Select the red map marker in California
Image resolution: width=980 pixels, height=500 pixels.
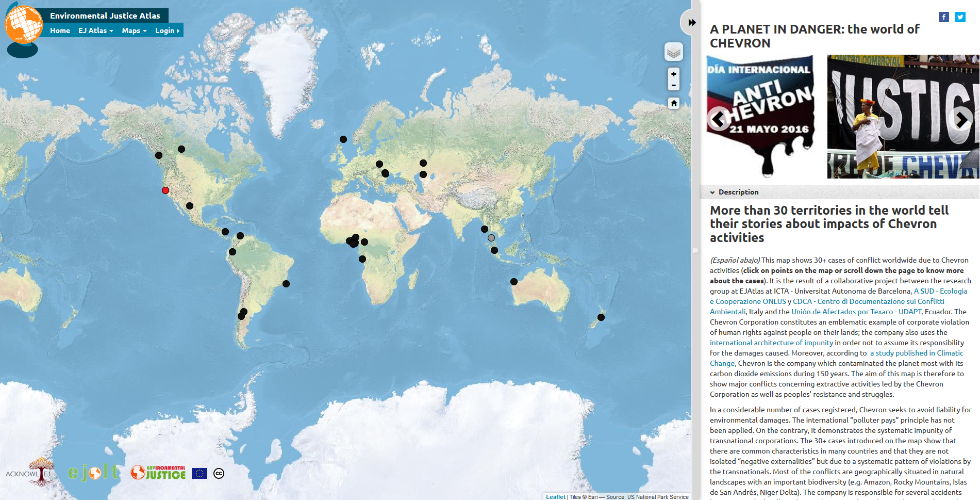[165, 190]
